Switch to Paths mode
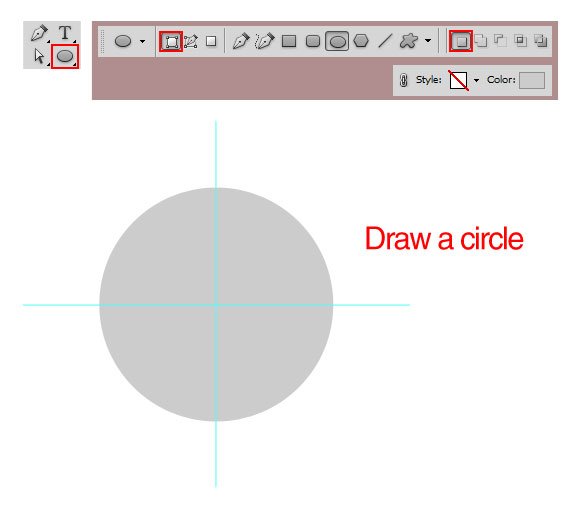580x507 pixels. (x=191, y=41)
